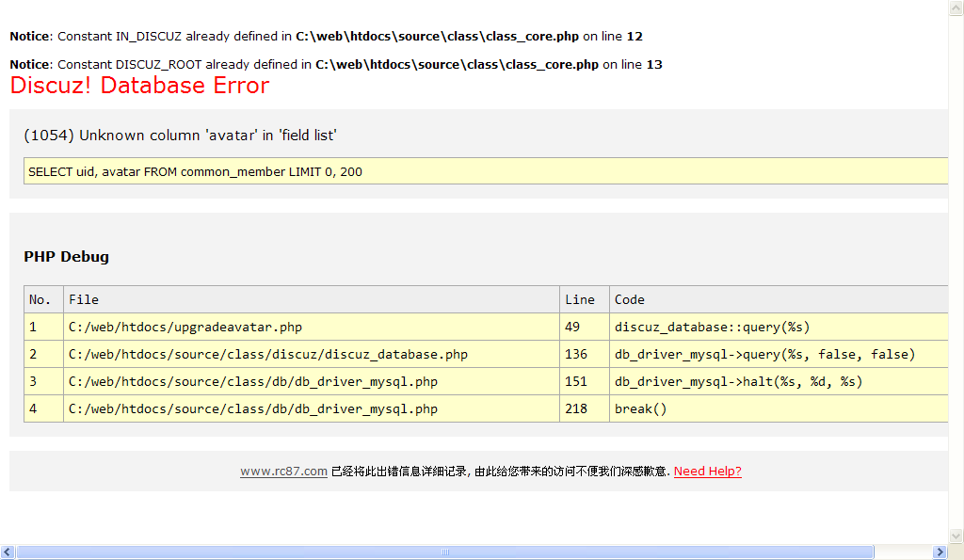Click the db_driver_mysql.php file cell in row 4
This screenshot has height=560, width=964.
pyautogui.click(x=311, y=408)
